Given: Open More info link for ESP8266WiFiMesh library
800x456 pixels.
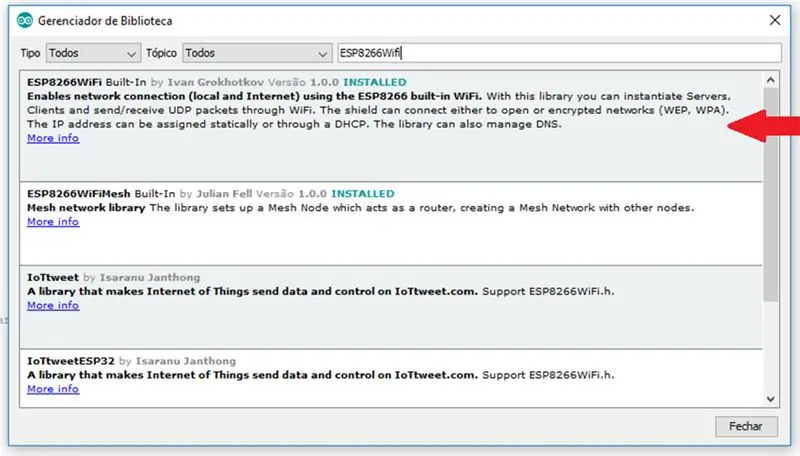Looking at the screenshot, I should 53,222.
